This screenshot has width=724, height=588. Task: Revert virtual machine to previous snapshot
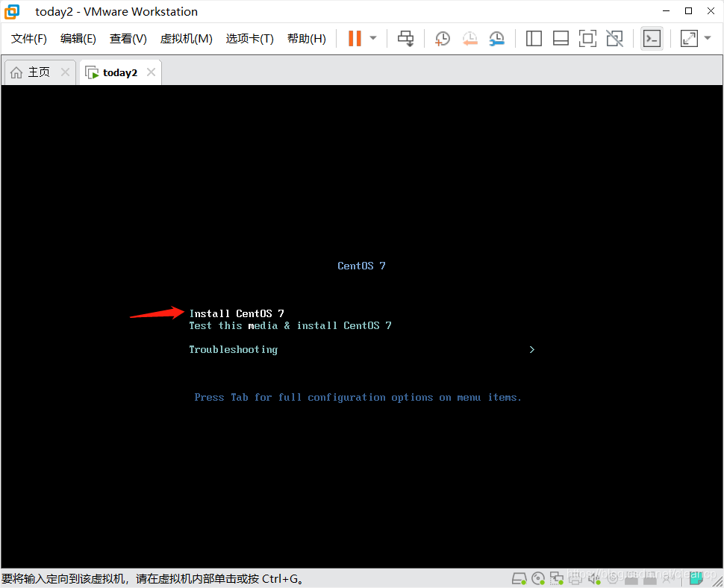469,38
